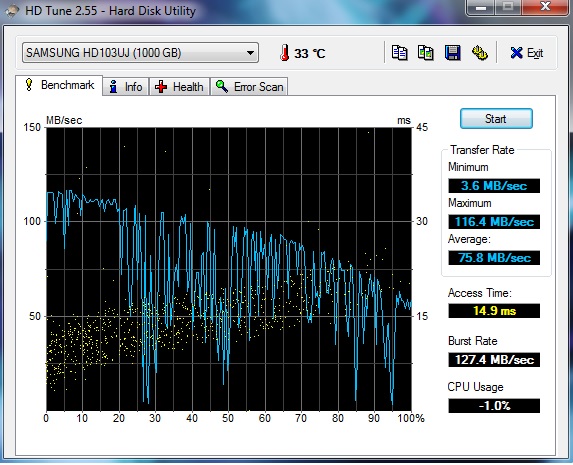Click the HD Tune title bar icon
This screenshot has width=573, height=465.
[x=12, y=11]
